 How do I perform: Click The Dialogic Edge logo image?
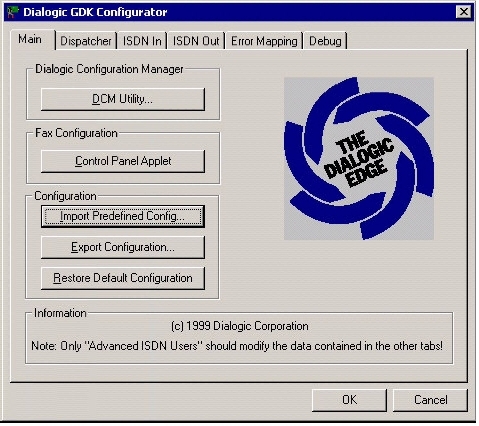pyautogui.click(x=359, y=159)
